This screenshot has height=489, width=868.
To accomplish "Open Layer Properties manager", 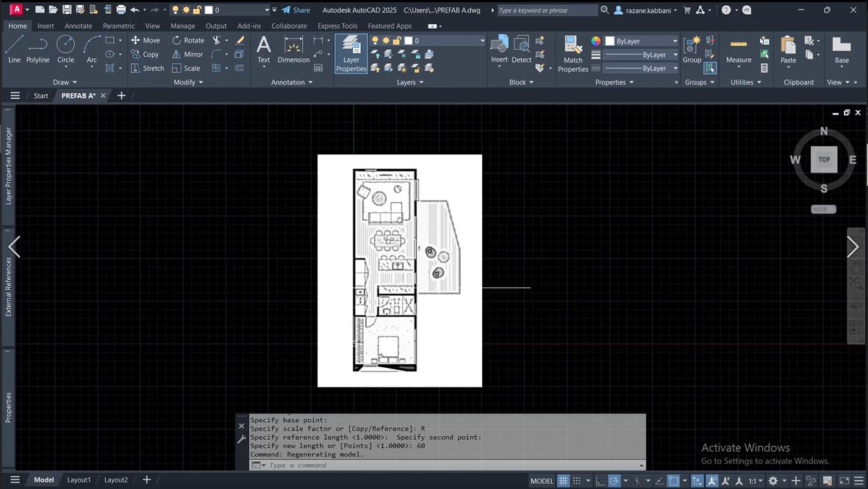I will click(351, 54).
